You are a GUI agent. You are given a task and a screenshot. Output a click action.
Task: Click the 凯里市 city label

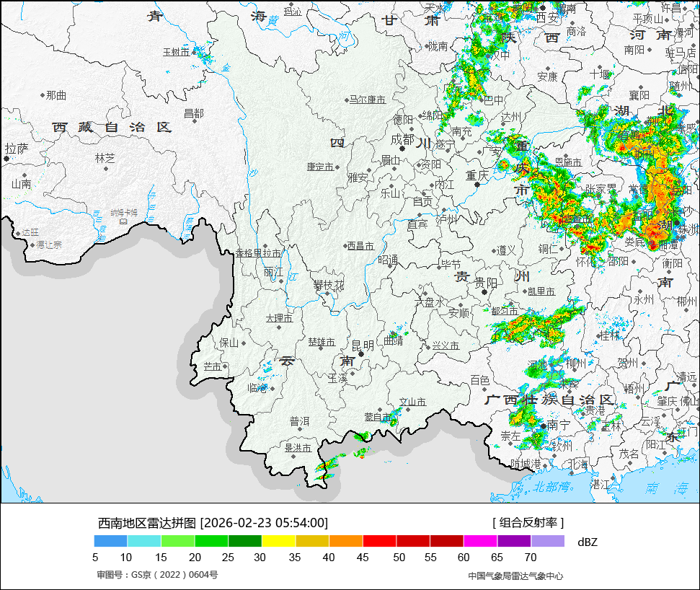(541, 291)
